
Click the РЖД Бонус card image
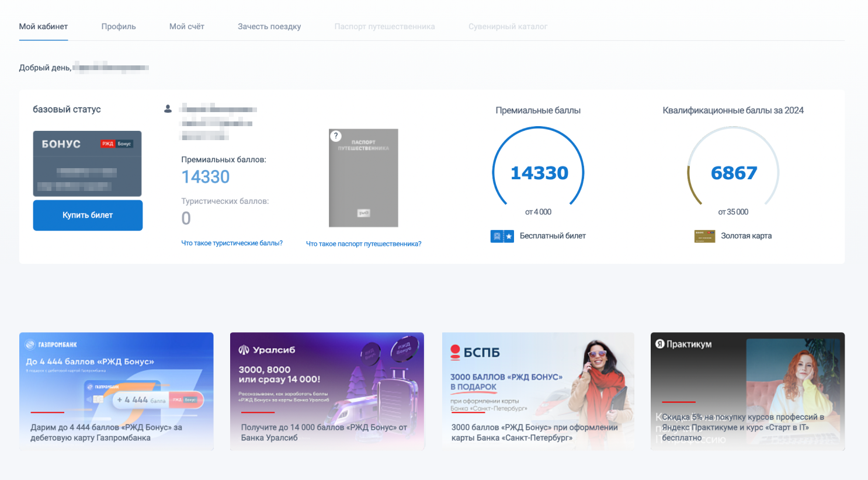pos(87,164)
